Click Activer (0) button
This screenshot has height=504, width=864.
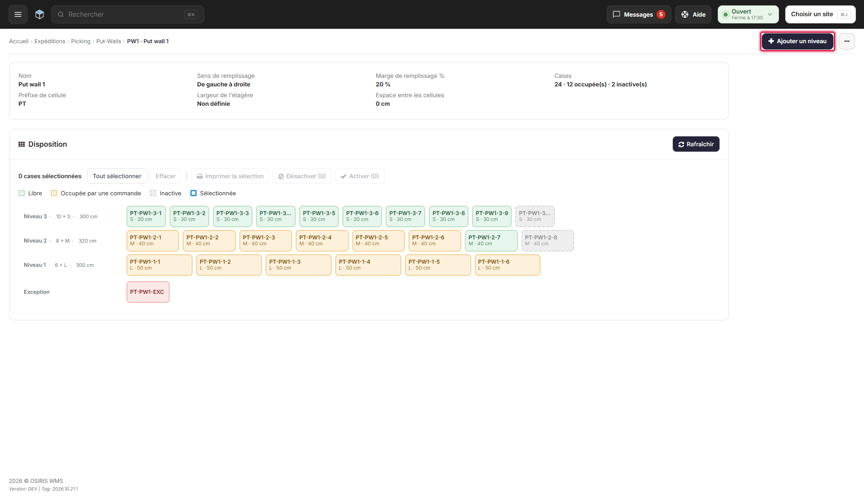pos(360,176)
